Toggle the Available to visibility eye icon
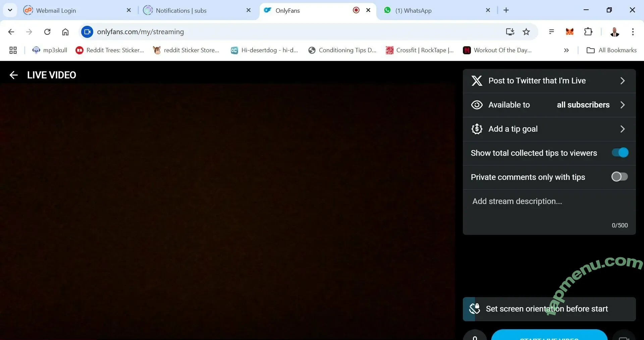The width and height of the screenshot is (644, 340). pos(477,105)
